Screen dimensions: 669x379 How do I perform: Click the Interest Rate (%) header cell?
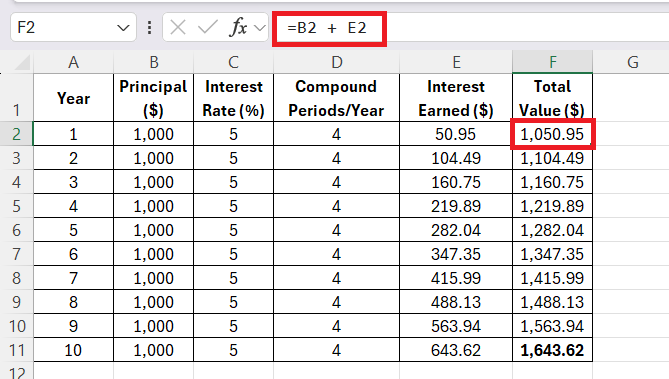(233, 98)
